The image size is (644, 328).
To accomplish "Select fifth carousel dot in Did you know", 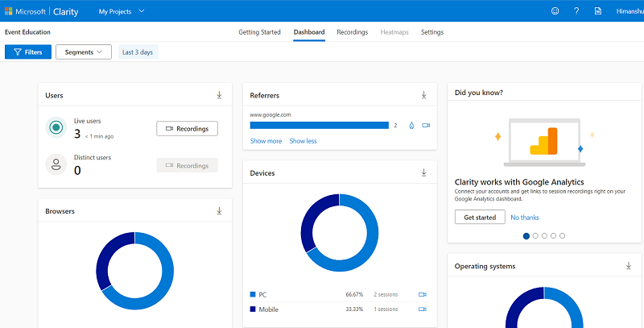I will pyautogui.click(x=562, y=236).
